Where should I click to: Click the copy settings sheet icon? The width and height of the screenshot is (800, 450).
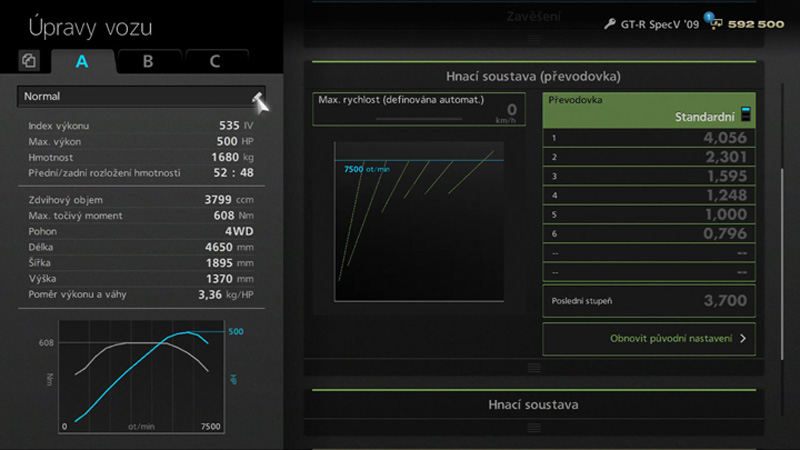pyautogui.click(x=29, y=62)
